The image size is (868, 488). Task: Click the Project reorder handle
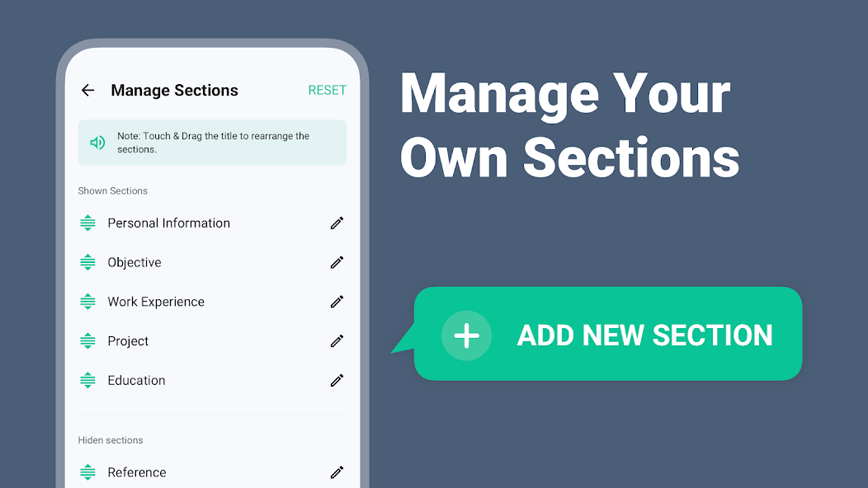pos(87,340)
